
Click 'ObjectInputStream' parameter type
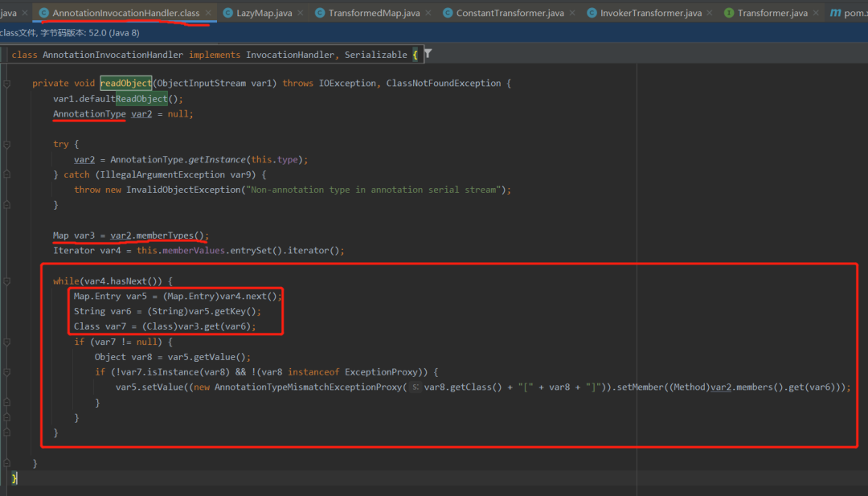click(x=202, y=83)
